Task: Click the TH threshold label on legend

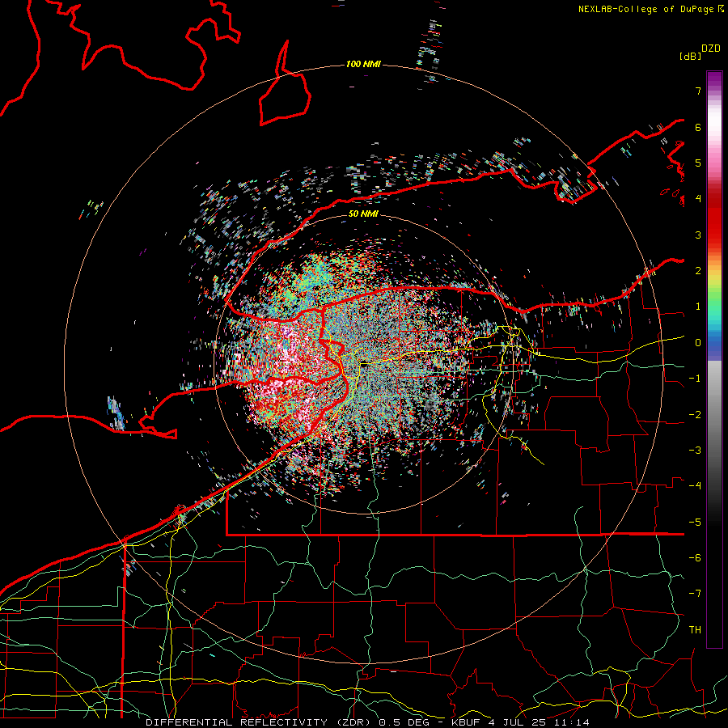Action: click(x=695, y=630)
